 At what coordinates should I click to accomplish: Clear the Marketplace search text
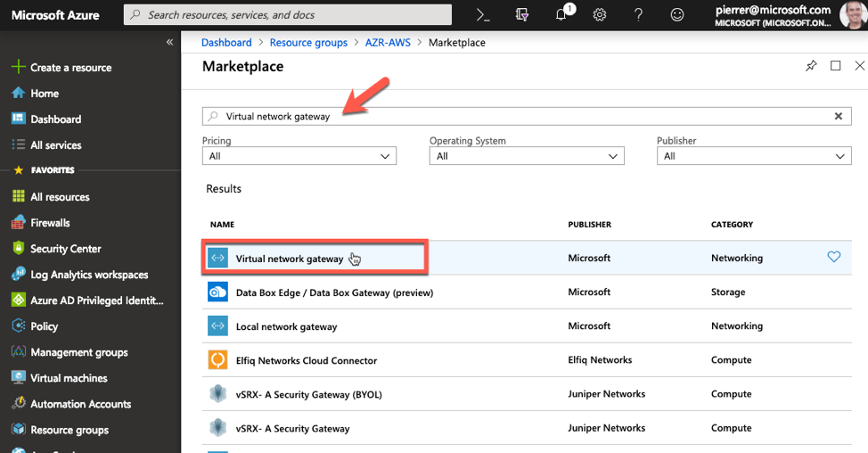838,116
